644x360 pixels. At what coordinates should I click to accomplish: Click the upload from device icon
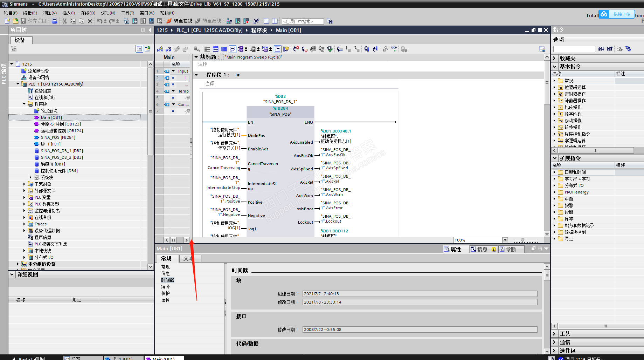coord(143,21)
